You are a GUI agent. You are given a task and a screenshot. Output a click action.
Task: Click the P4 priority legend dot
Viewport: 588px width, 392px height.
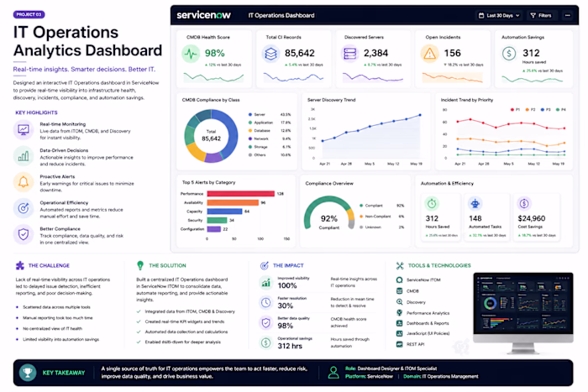pyautogui.click(x=558, y=109)
